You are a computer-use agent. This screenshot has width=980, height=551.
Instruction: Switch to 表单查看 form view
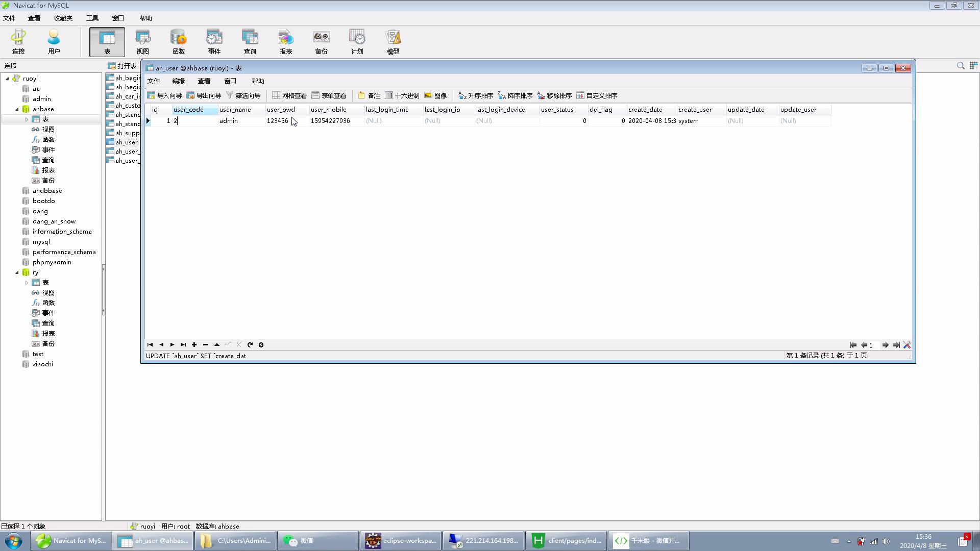click(329, 95)
